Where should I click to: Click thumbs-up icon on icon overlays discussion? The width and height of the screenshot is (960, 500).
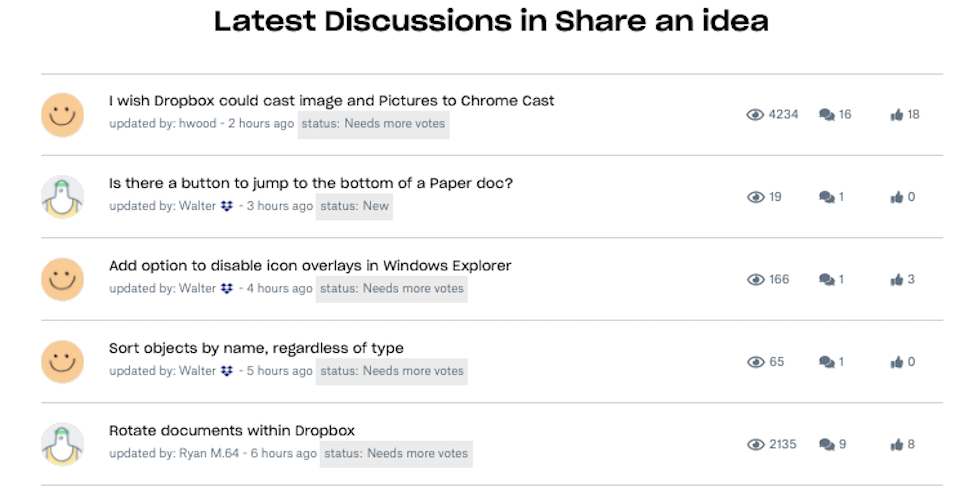(x=897, y=280)
